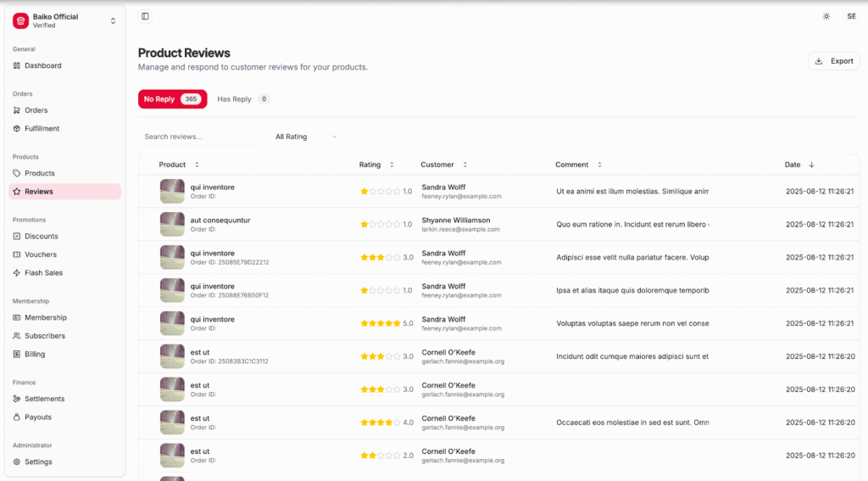Image resolution: width=868 pixels, height=481 pixels.
Task: Click comment starting 'Ipsa et alias itaque'
Action: tap(632, 290)
